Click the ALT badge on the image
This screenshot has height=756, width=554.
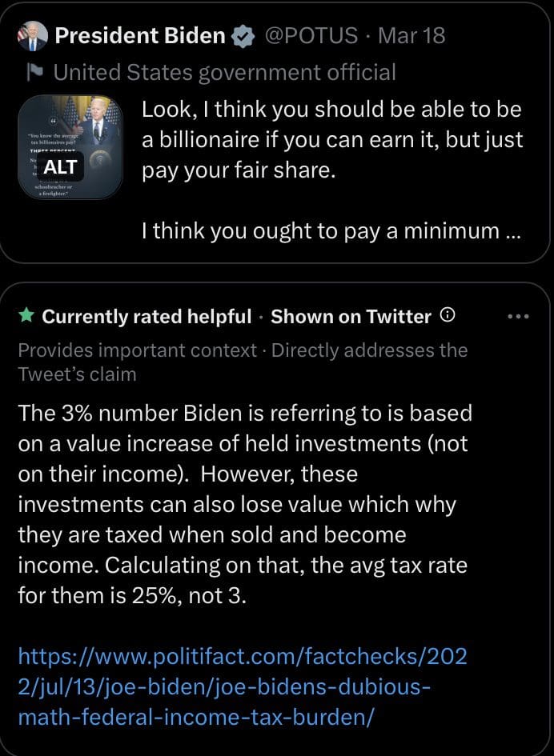[60, 167]
